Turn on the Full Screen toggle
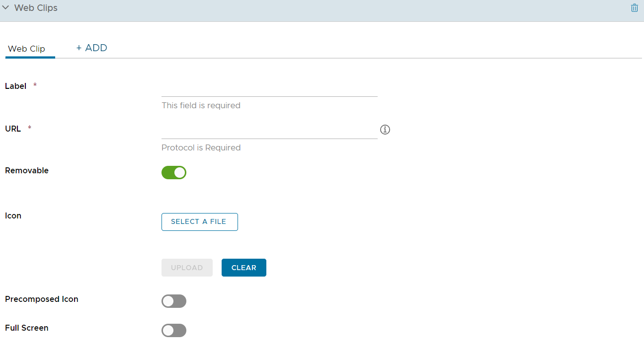The image size is (644, 357). pos(174,330)
